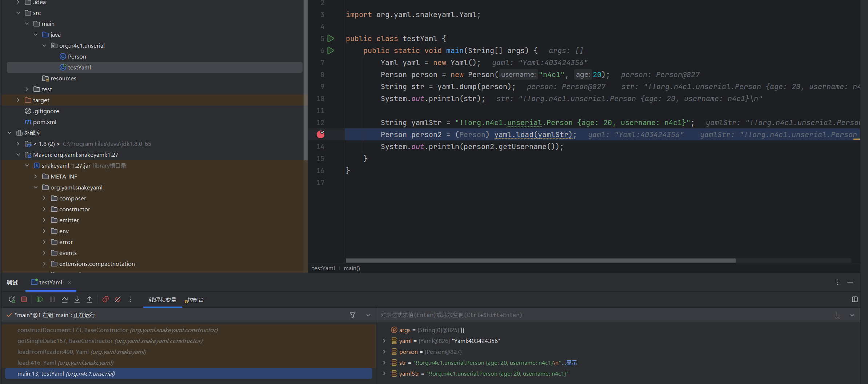This screenshot has height=384, width=868.
Task: Click the Rerun debug icon
Action: pos(12,299)
